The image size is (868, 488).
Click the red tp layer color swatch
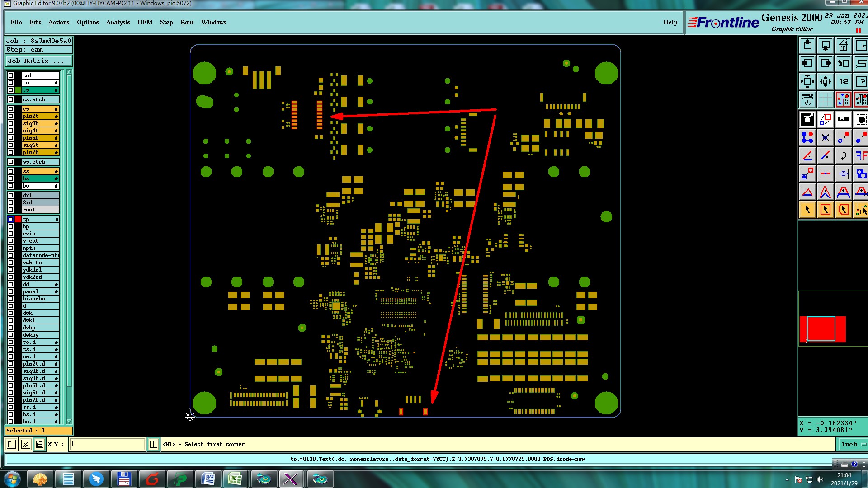(18, 219)
